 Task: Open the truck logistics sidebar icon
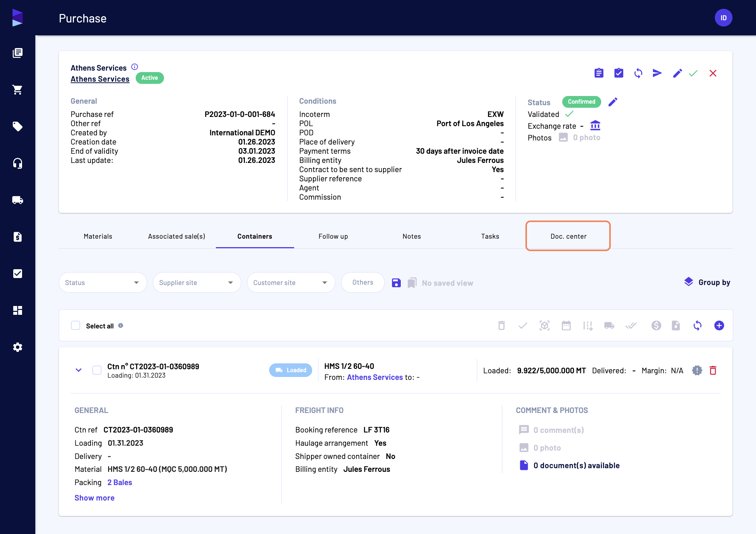point(17,200)
